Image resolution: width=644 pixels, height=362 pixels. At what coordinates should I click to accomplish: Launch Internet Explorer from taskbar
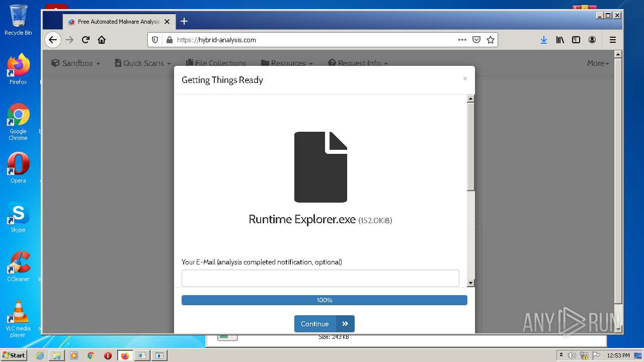(40, 355)
